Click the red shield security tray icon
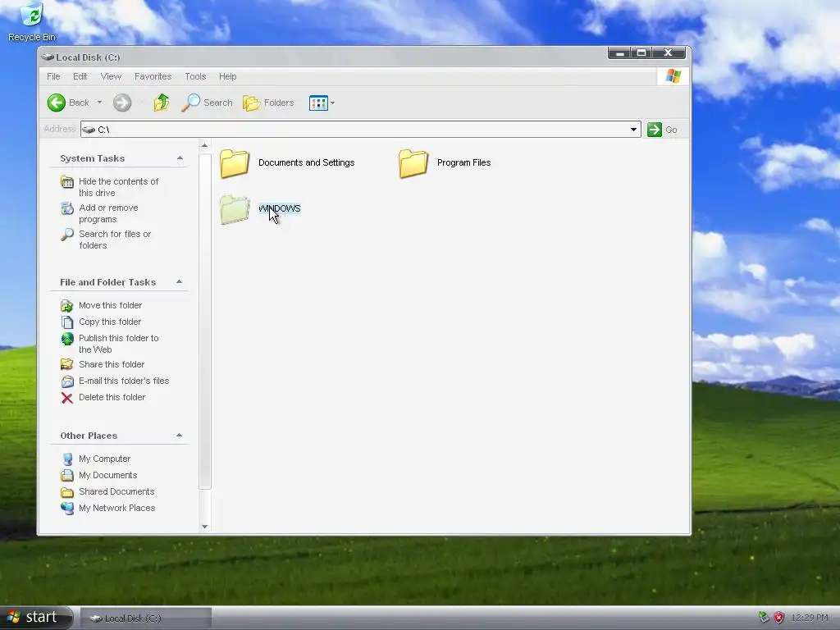The height and width of the screenshot is (630, 840). (779, 618)
